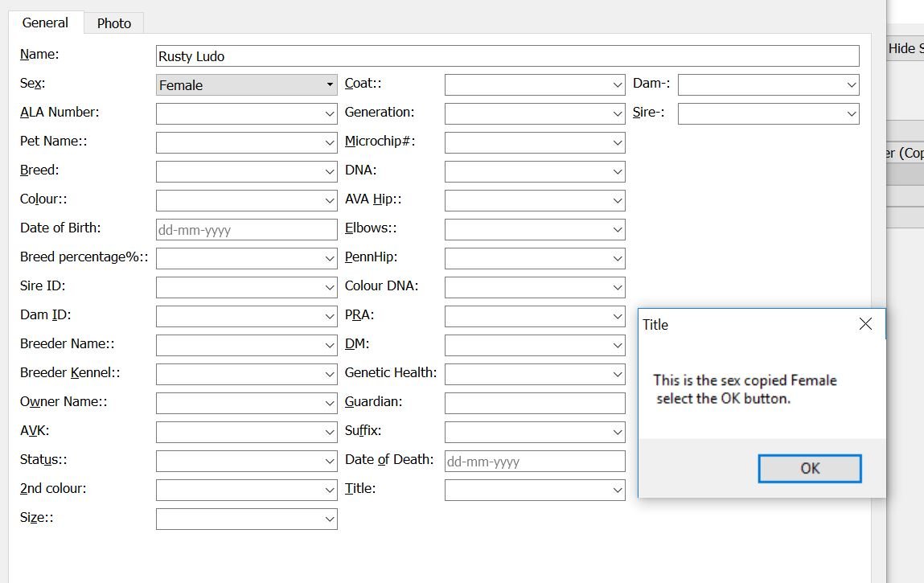Click OK in the Title dialog
924x583 pixels.
(x=809, y=469)
